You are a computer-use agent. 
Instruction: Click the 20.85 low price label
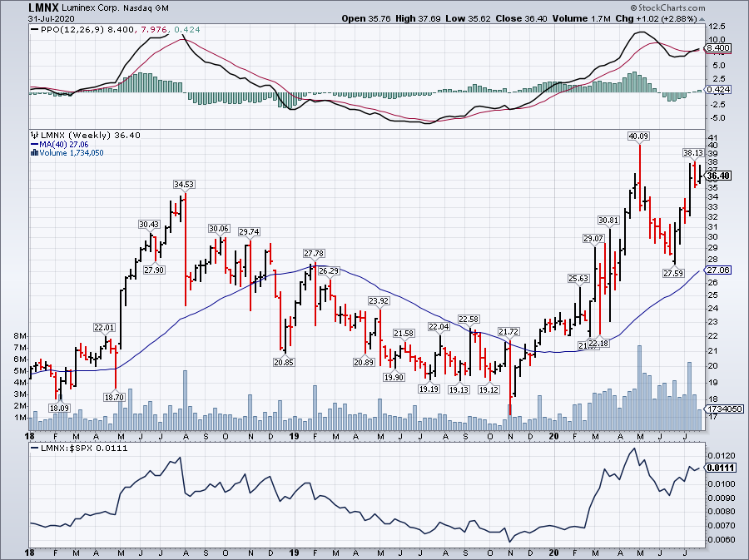[x=284, y=362]
